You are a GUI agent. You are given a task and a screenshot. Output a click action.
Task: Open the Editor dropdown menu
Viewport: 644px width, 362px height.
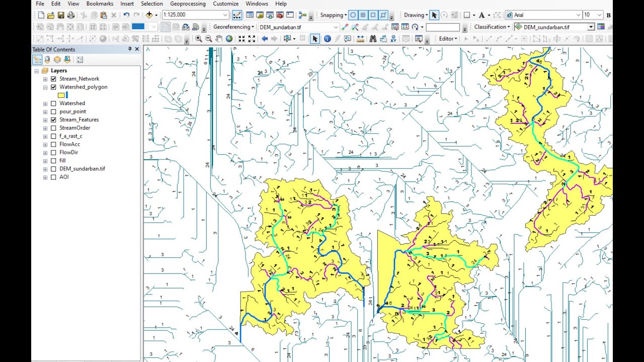[x=448, y=39]
